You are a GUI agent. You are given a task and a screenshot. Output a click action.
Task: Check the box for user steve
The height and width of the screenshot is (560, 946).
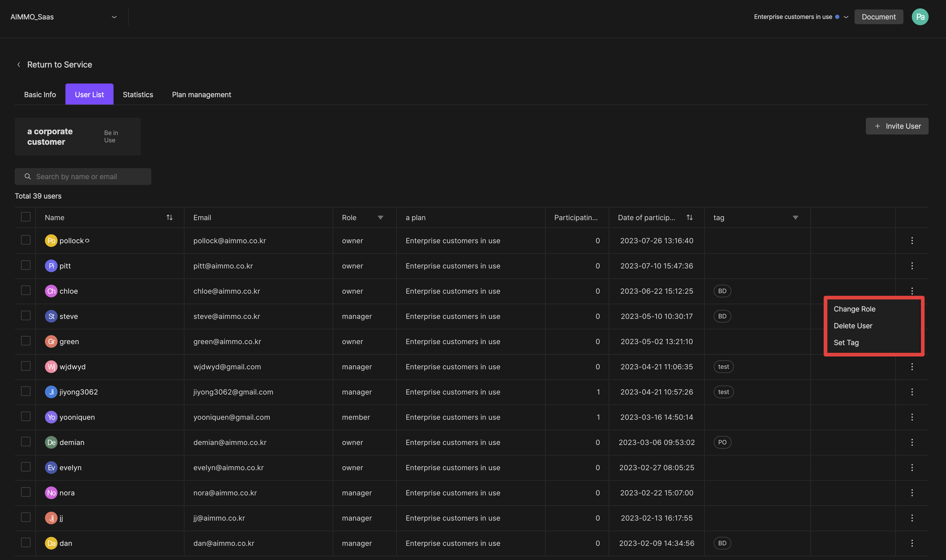tap(26, 315)
